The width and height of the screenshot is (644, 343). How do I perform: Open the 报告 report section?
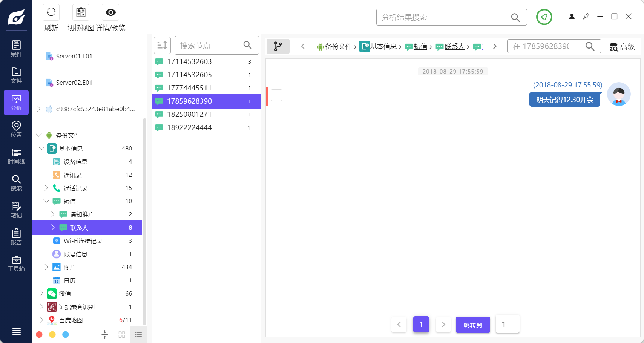pyautogui.click(x=16, y=237)
